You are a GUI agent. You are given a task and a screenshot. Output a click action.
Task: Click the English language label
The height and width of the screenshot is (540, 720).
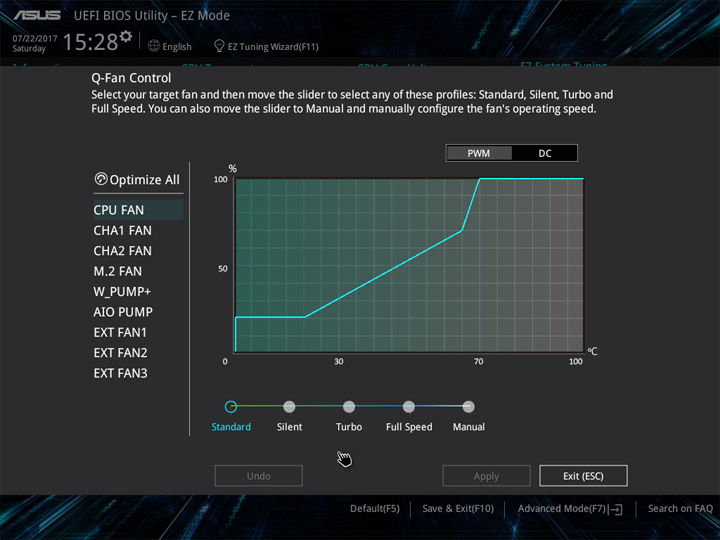click(177, 46)
